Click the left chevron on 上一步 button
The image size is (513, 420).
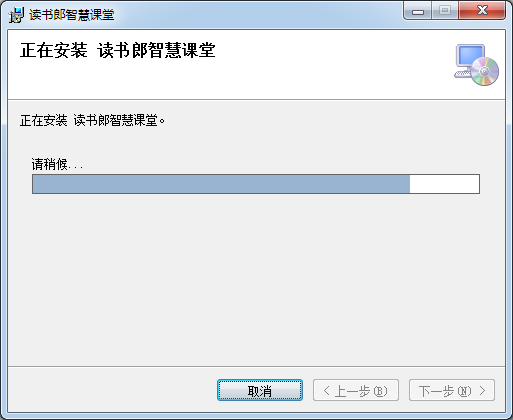327,390
